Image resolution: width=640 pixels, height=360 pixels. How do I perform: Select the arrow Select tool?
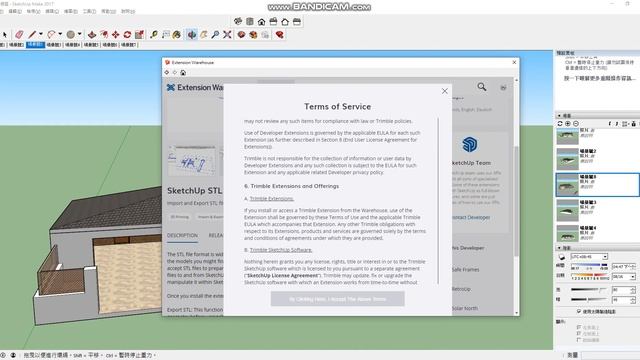tap(4, 35)
